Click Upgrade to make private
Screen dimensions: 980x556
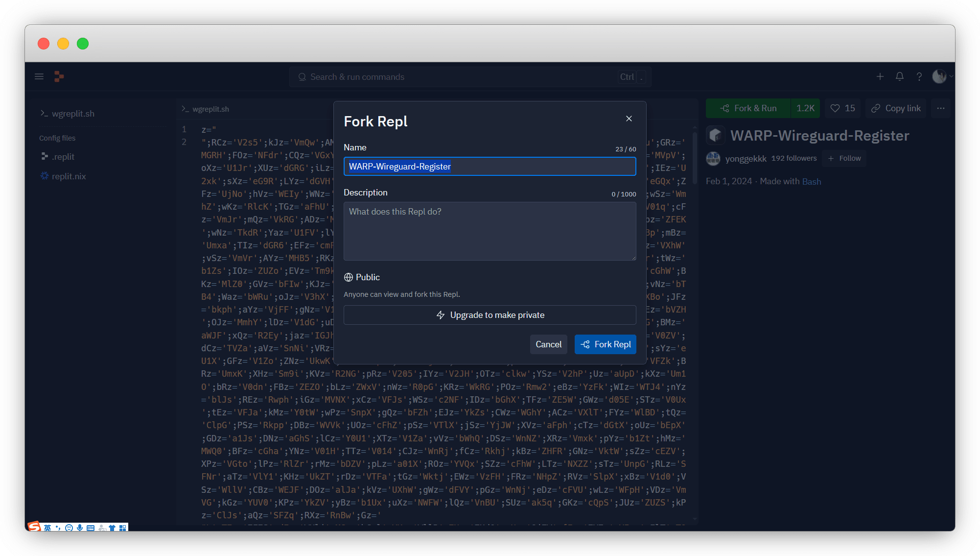(490, 315)
